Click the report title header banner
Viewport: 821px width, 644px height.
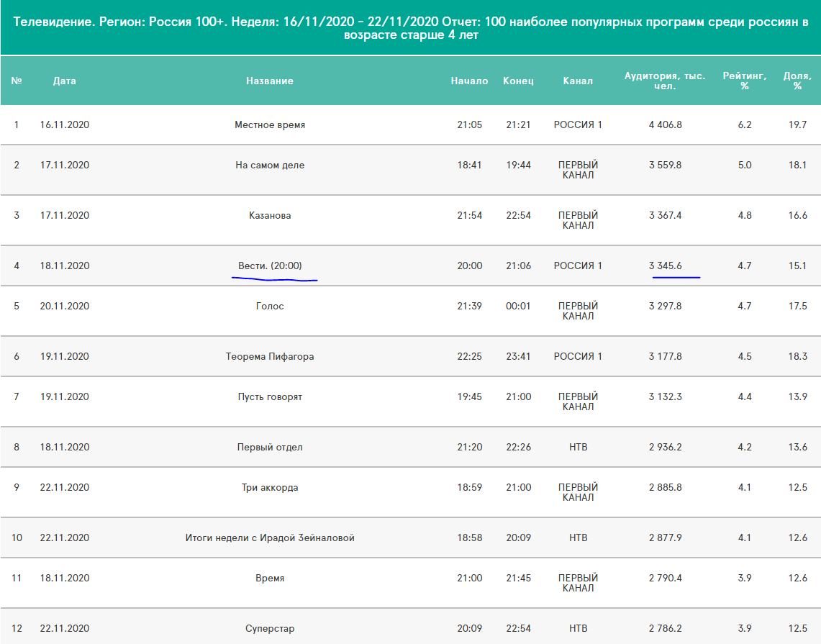tap(410, 28)
